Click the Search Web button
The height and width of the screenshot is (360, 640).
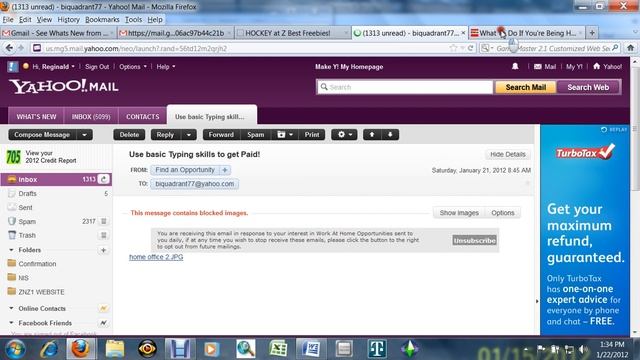(588, 87)
